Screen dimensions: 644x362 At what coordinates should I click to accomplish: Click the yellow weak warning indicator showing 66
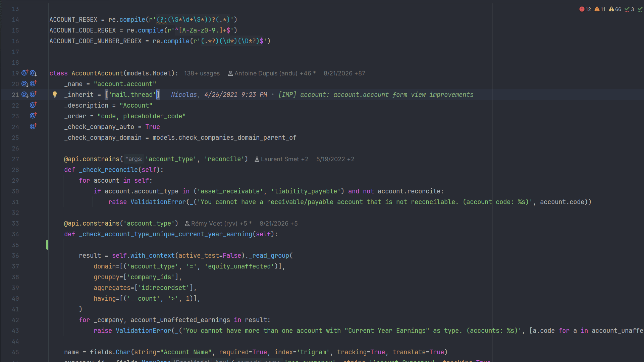[x=615, y=9]
